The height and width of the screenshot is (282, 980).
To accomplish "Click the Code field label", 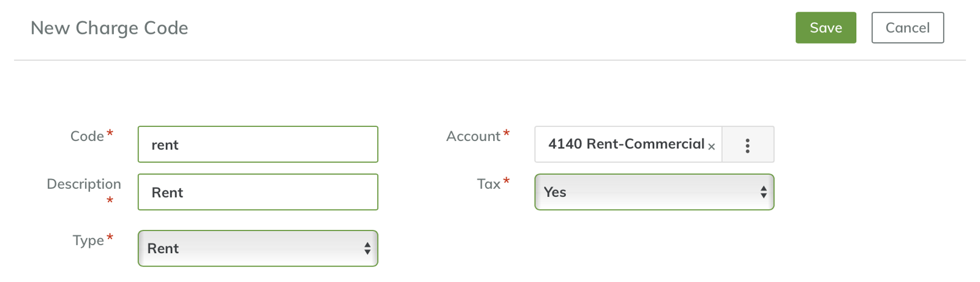I will click(x=87, y=136).
